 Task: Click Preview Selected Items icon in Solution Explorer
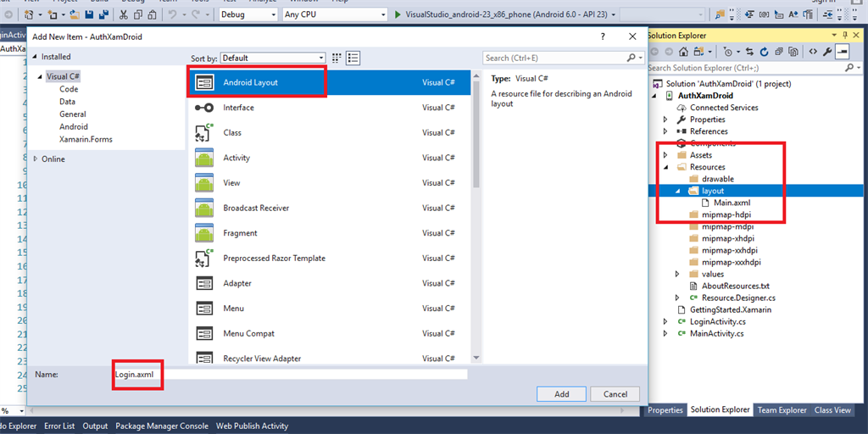point(843,52)
